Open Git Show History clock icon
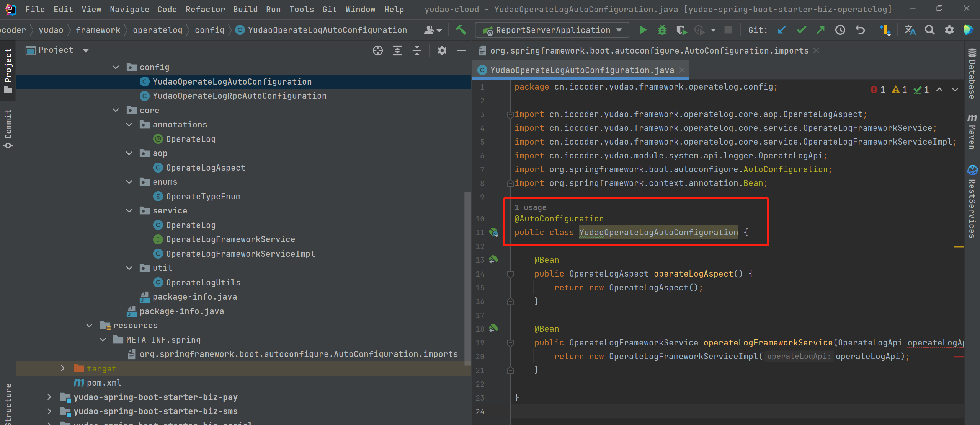Screen dimensions: 980x425 click(840, 30)
